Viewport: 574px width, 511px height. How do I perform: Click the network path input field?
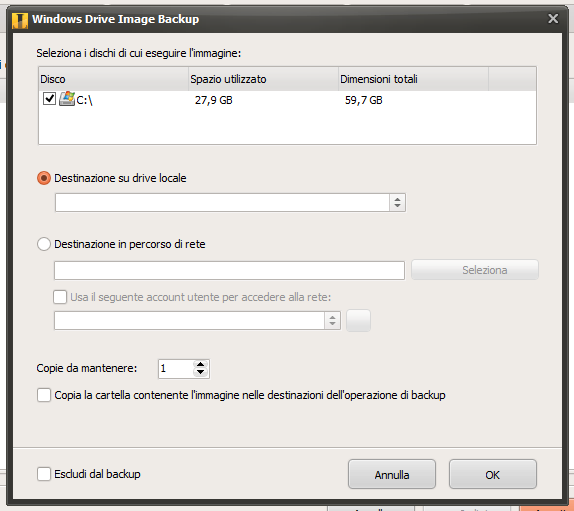pos(230,271)
